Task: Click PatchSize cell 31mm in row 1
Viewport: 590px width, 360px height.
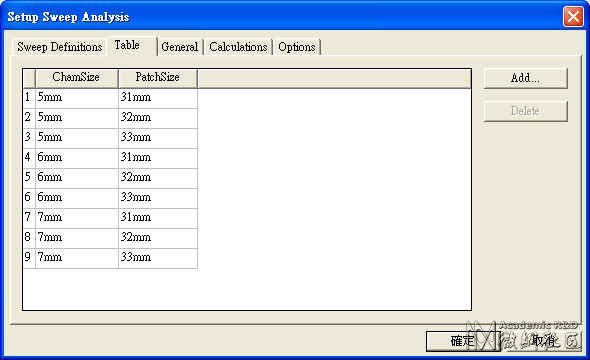Action: click(158, 99)
